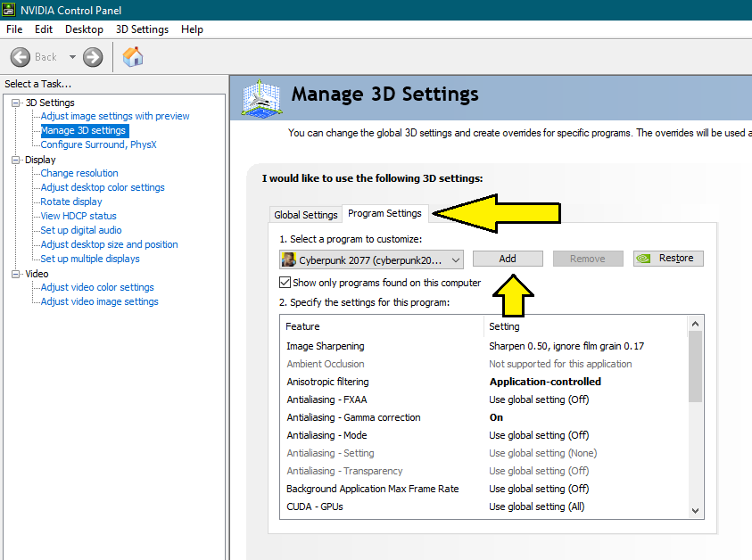Click the Add program button
The width and height of the screenshot is (752, 560).
[508, 259]
